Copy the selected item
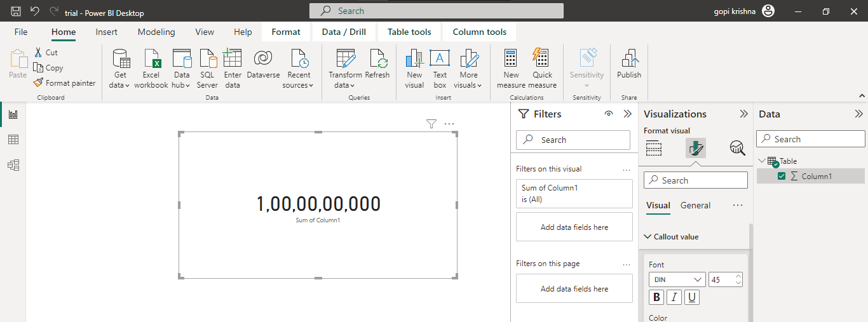The height and width of the screenshot is (322, 868). click(48, 68)
